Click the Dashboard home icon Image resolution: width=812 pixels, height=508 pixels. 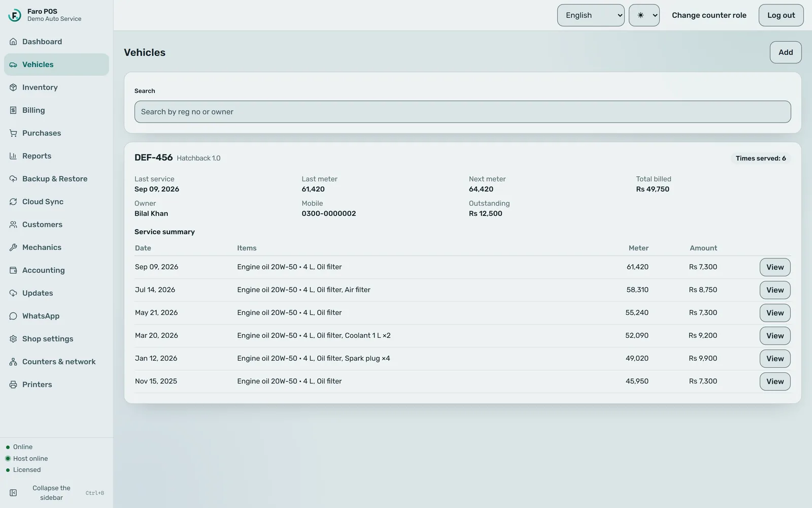13,42
